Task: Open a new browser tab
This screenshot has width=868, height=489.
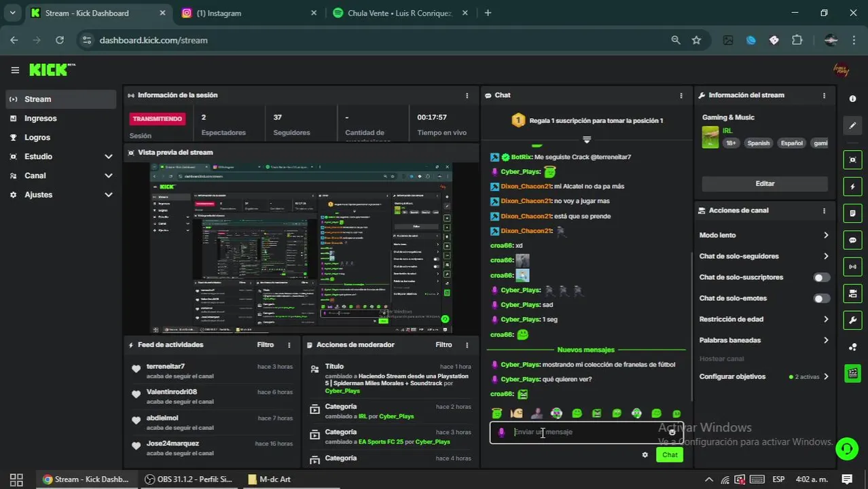Action: coord(488,13)
